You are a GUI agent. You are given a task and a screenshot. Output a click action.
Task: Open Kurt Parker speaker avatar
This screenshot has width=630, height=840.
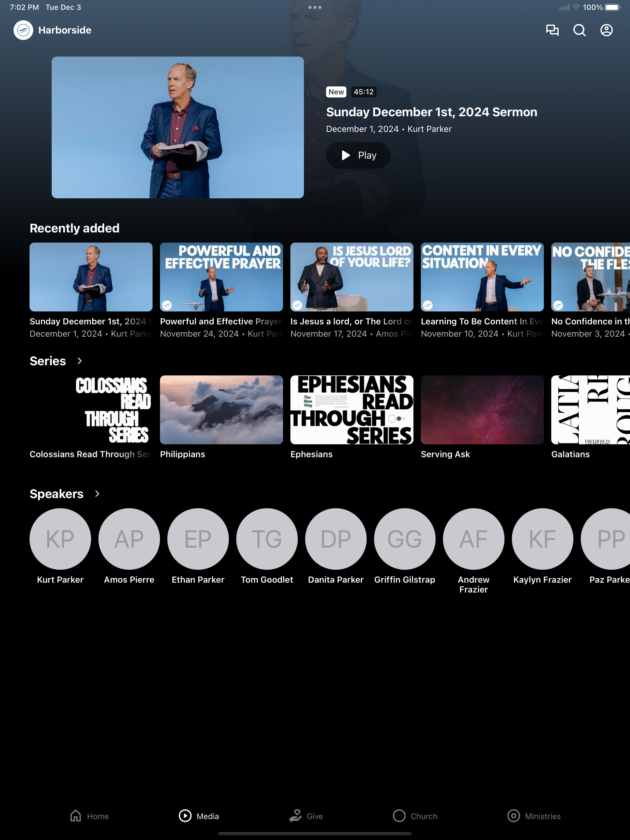pos(60,538)
